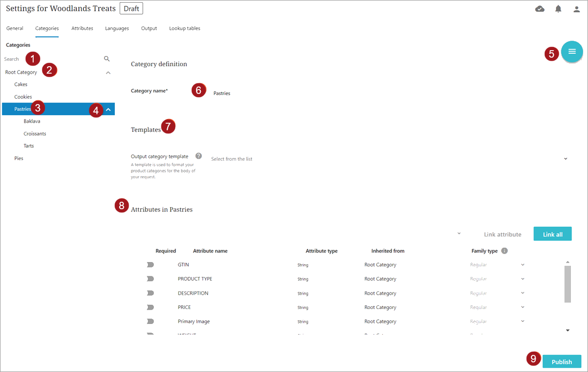Click the Link all button
The image size is (588, 372).
(552, 234)
